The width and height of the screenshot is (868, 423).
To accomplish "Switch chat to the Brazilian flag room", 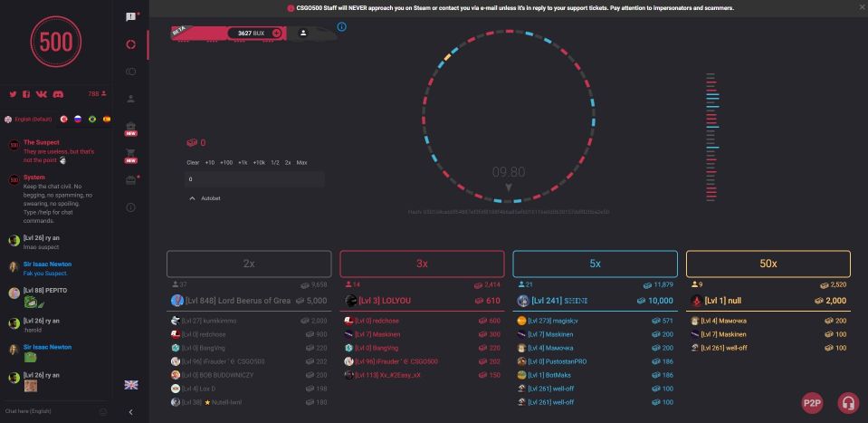I will pyautogui.click(x=91, y=120).
